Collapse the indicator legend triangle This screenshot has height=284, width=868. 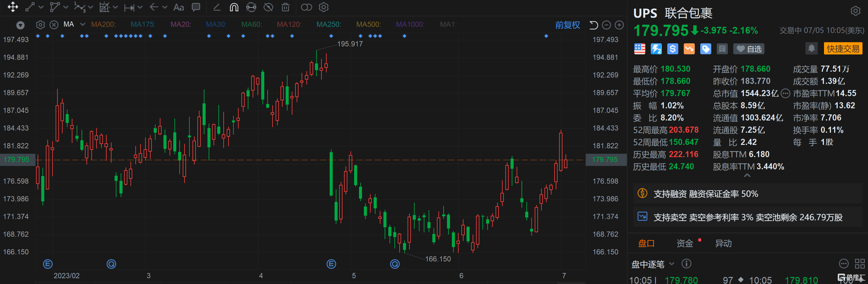coord(20,25)
